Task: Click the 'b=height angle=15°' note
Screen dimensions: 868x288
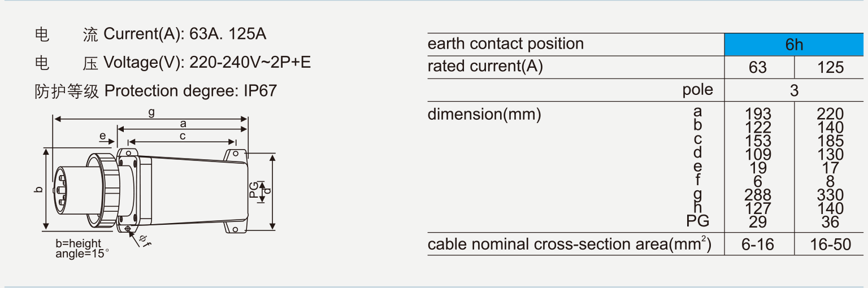Action: 80,249
